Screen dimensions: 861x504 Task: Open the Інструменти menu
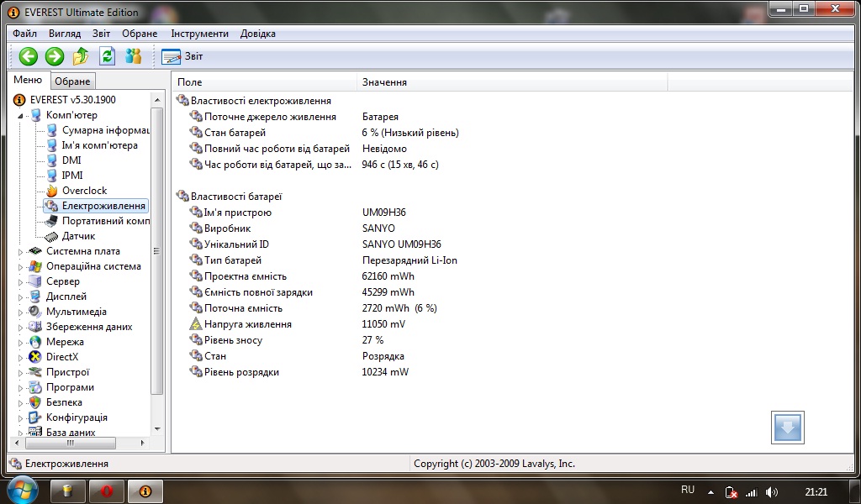pyautogui.click(x=199, y=34)
